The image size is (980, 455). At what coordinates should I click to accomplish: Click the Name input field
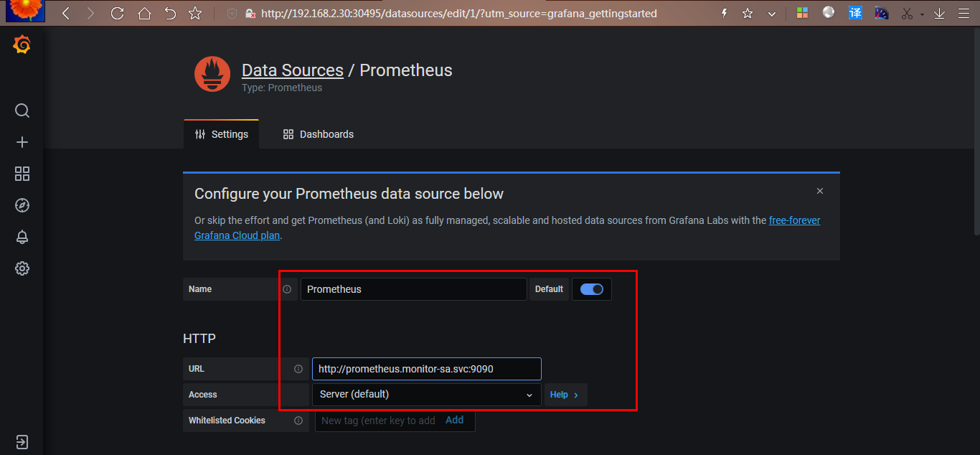tap(414, 289)
